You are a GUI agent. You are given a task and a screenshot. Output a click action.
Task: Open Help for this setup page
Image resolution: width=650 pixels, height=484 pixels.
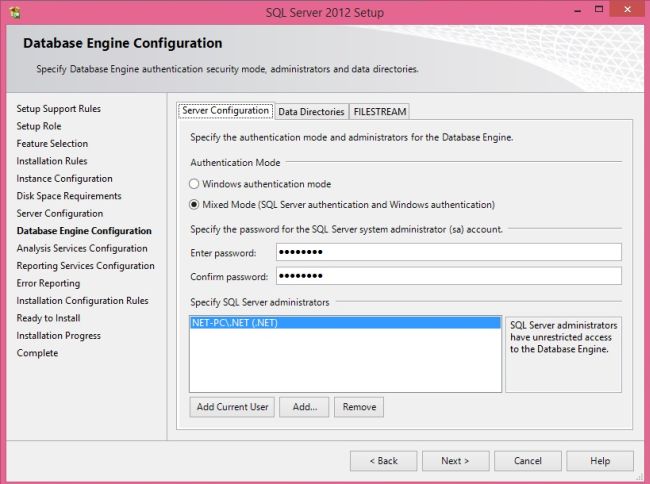pos(600,461)
